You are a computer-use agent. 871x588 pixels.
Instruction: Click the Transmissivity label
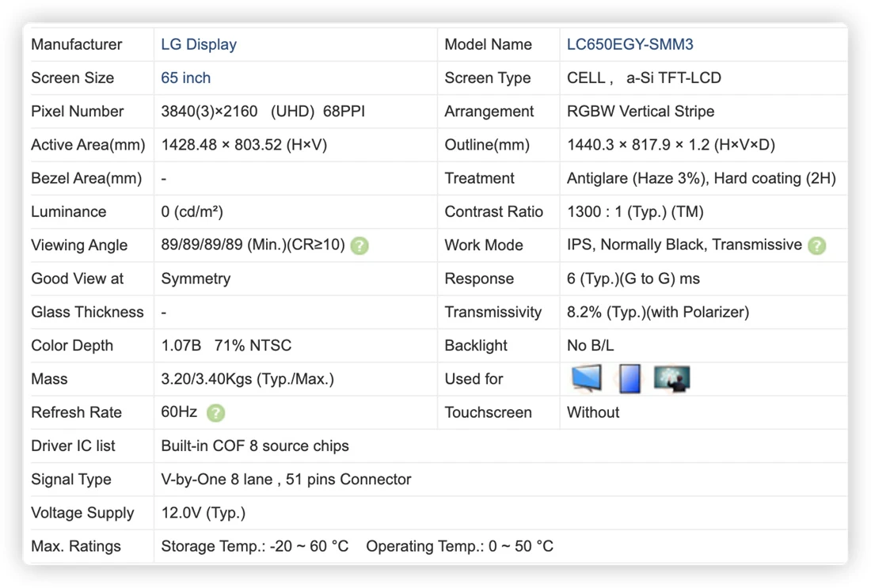coord(493,312)
